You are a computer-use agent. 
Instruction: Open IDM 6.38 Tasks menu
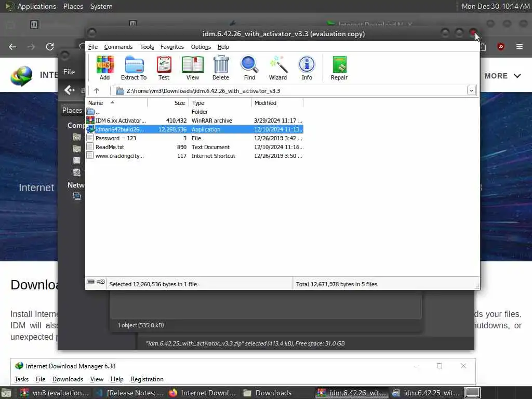pos(21,379)
